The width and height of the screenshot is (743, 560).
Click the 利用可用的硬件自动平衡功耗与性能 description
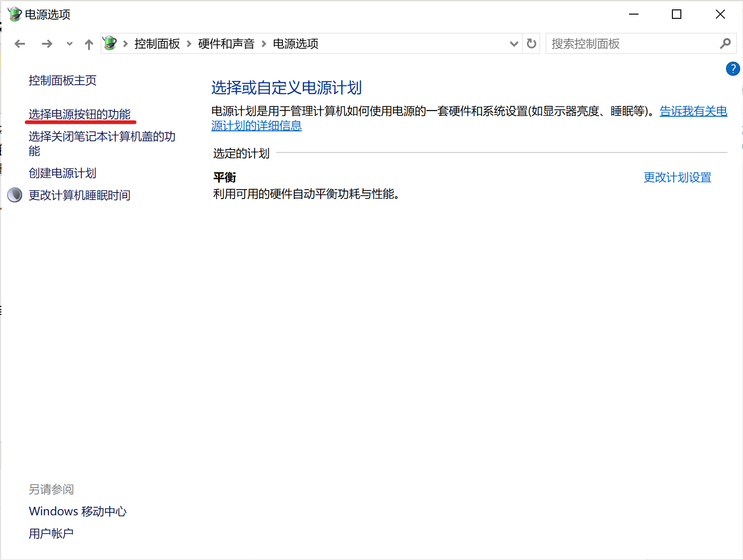(x=307, y=194)
